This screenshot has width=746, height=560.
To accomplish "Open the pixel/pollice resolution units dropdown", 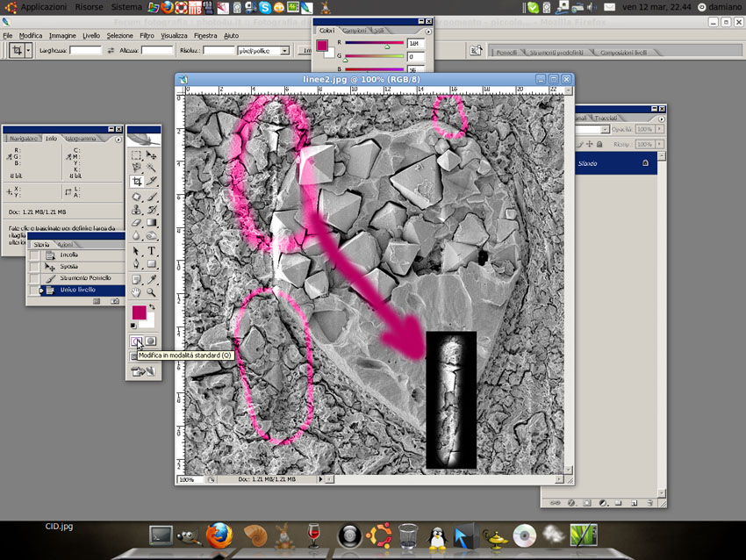I will coord(263,50).
